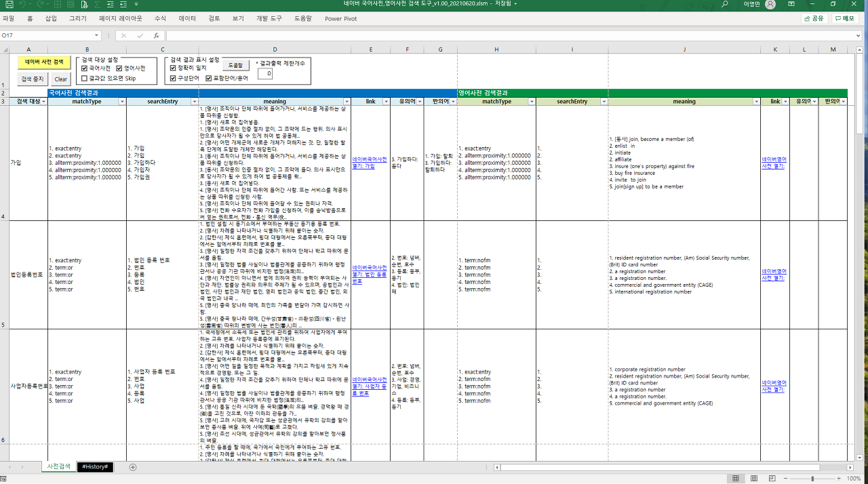The height and width of the screenshot is (484, 868).
Task: Click the Save icon in quick access toolbar
Action: point(9,5)
